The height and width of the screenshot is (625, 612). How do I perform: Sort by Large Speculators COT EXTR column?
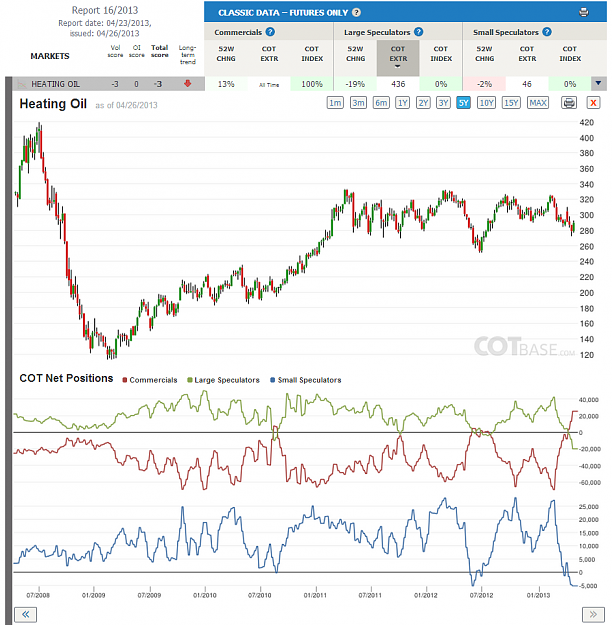click(x=398, y=58)
